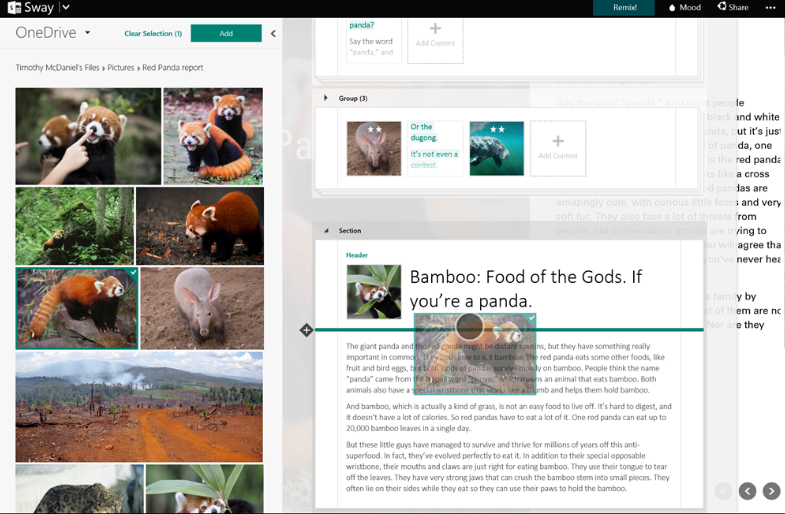The height and width of the screenshot is (514, 785).
Task: Click the Remix! button
Action: tap(624, 8)
